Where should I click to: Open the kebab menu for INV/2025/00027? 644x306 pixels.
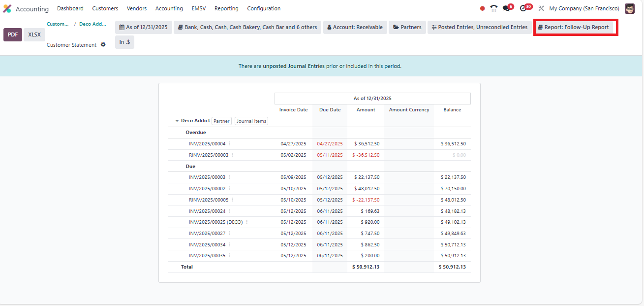[230, 233]
